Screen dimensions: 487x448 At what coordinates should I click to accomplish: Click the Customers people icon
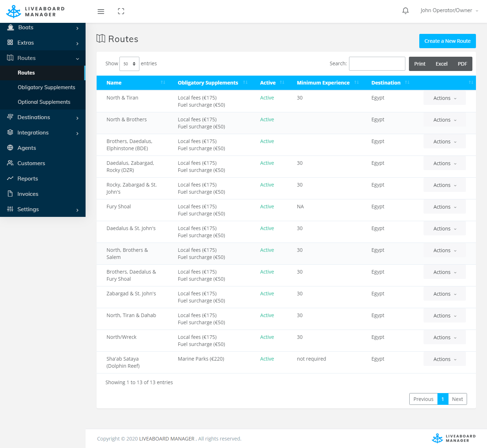click(10, 163)
